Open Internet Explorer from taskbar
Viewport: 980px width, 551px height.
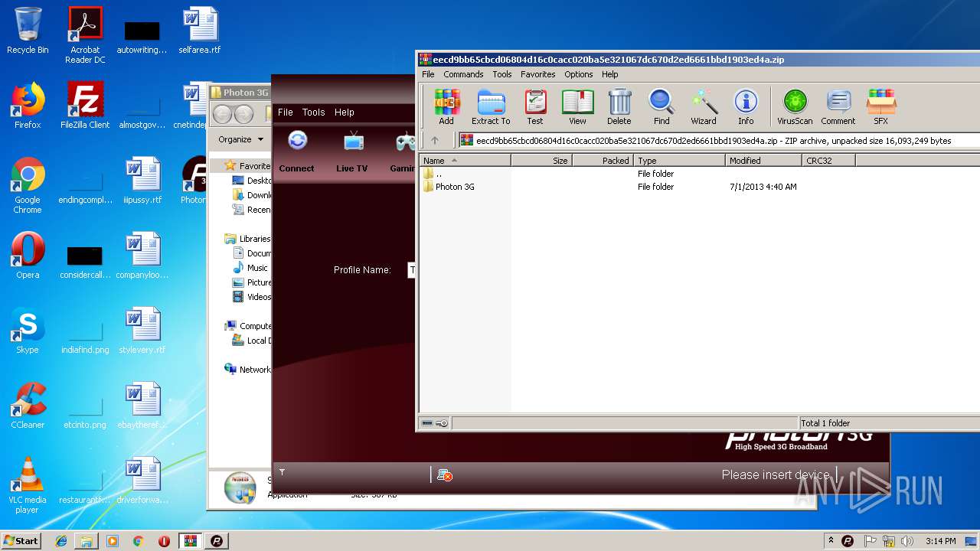61,541
